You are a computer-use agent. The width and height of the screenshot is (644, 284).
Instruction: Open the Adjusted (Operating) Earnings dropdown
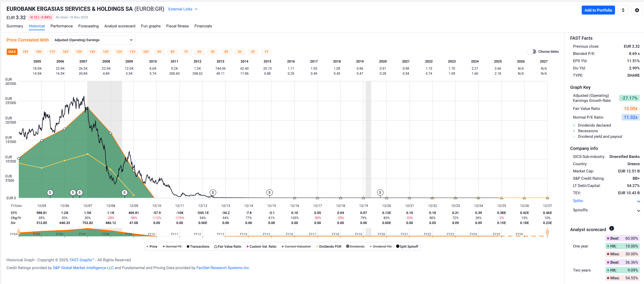tap(93, 40)
